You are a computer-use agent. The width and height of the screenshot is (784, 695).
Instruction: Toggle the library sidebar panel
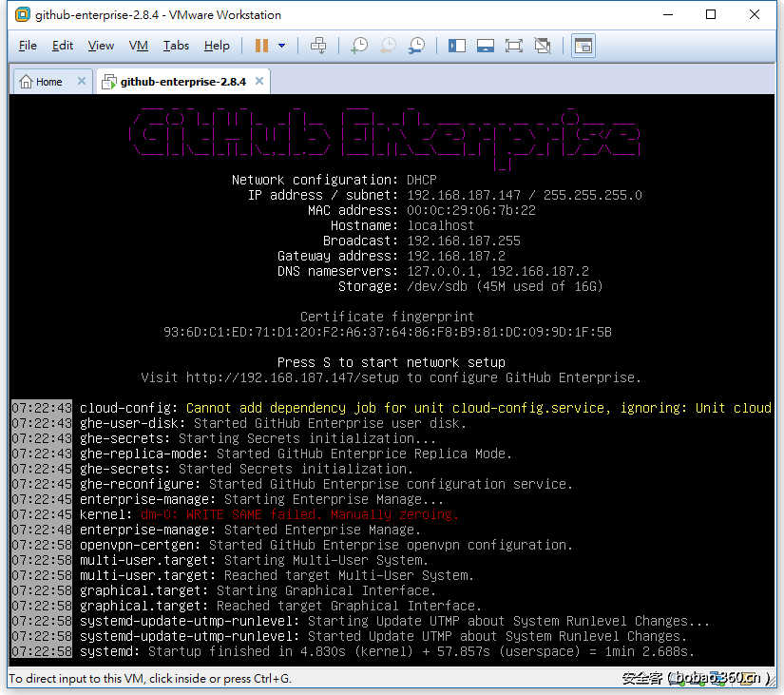(457, 45)
